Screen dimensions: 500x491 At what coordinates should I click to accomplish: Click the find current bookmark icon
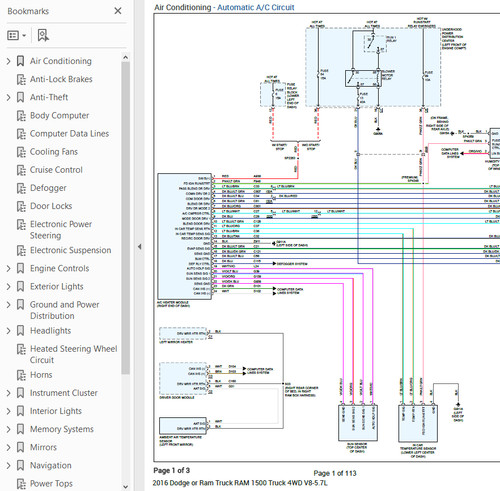[x=43, y=35]
